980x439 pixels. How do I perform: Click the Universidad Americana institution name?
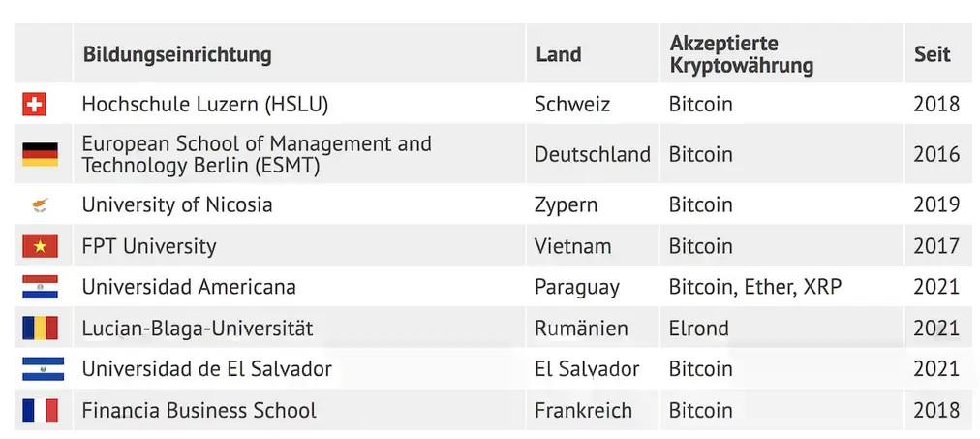[189, 287]
